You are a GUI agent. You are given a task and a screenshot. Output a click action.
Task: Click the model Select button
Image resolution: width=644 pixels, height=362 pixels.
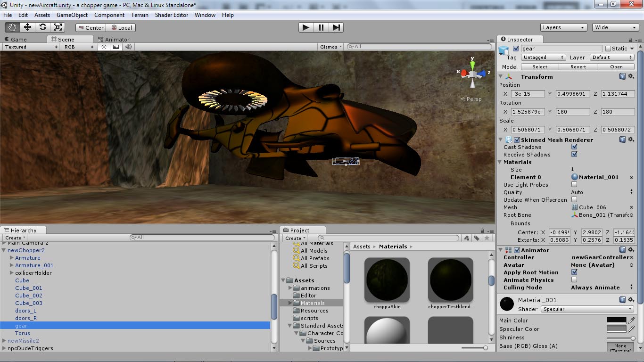pyautogui.click(x=540, y=67)
